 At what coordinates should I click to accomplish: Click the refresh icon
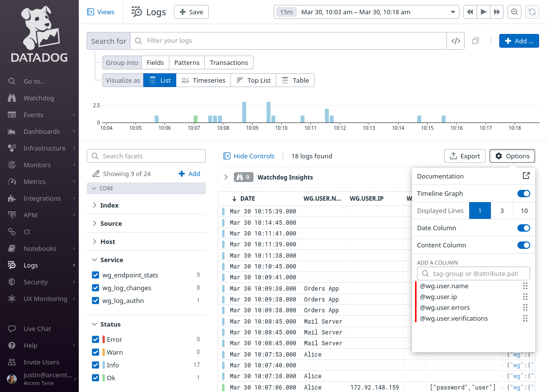point(532,12)
